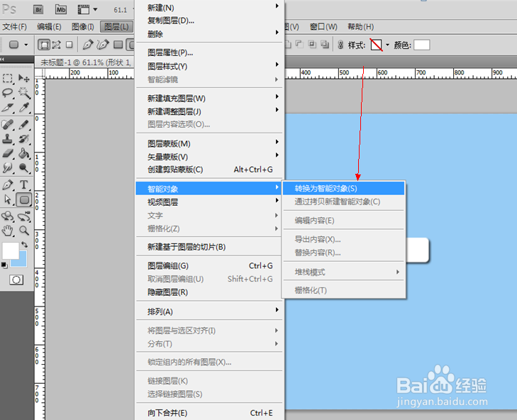This screenshot has height=420, width=517.
Task: Select the Eyedropper tool
Action: [23, 107]
